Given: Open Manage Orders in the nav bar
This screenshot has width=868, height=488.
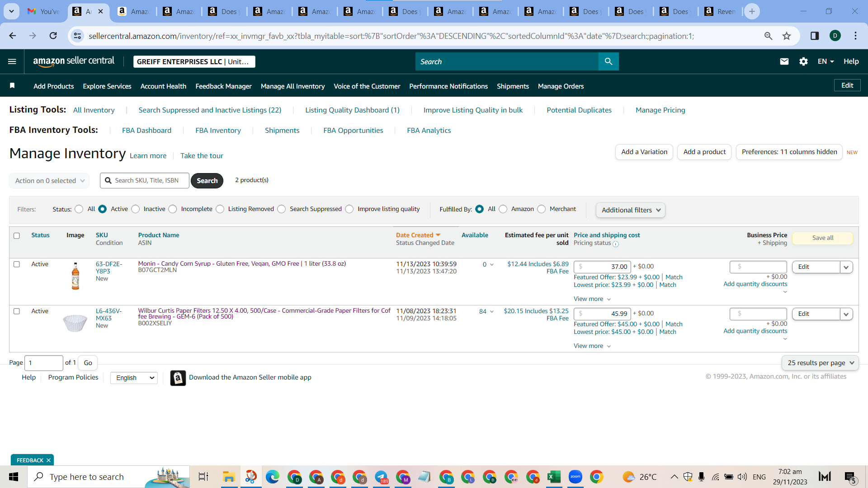Looking at the screenshot, I should tap(561, 86).
